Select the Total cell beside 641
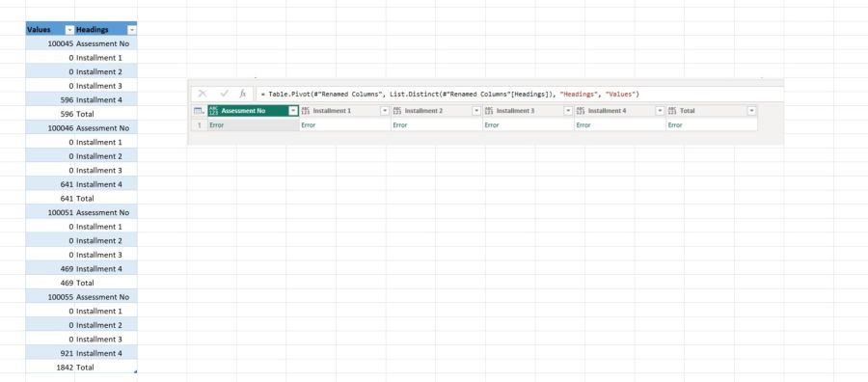The height and width of the screenshot is (382, 868). (x=106, y=198)
